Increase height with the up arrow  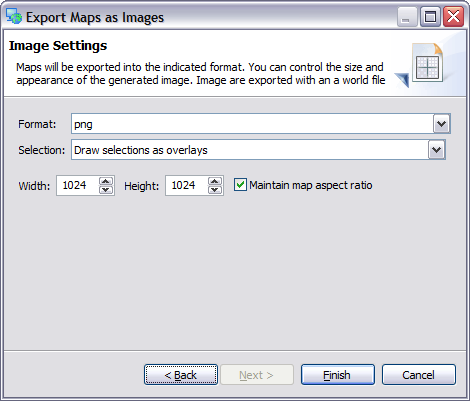pos(215,181)
